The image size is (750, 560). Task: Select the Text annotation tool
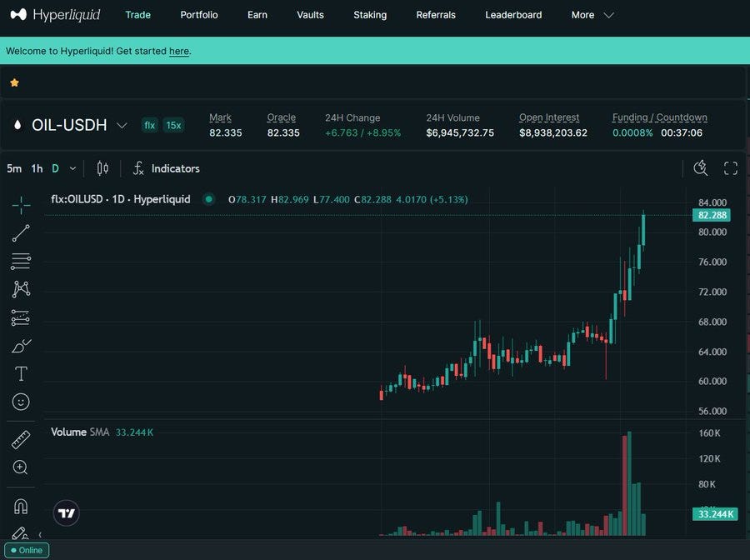click(x=21, y=373)
